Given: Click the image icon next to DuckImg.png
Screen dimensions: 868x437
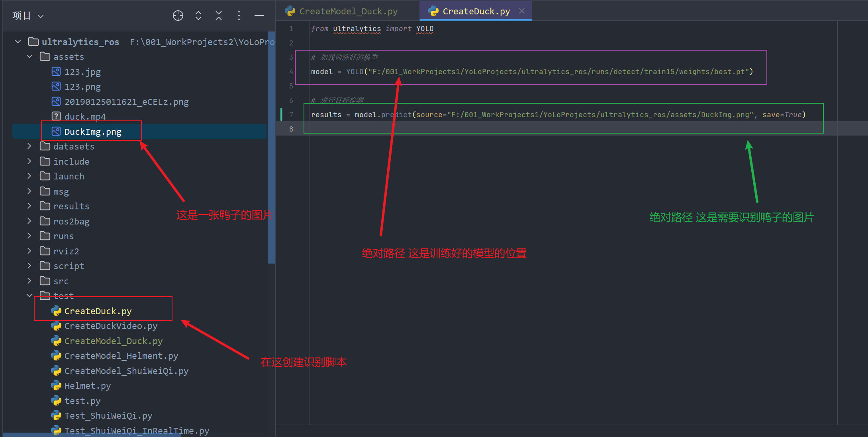Looking at the screenshot, I should click(x=56, y=131).
